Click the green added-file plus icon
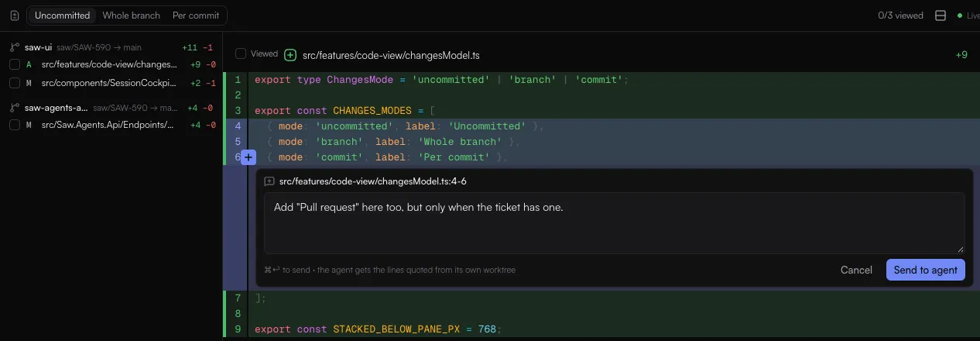 point(290,55)
